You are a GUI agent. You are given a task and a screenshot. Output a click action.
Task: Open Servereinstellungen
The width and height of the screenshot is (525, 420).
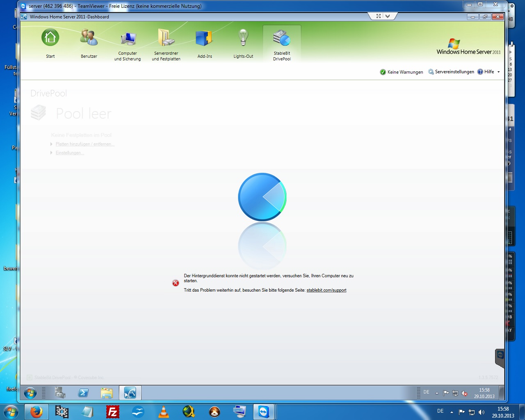click(451, 72)
